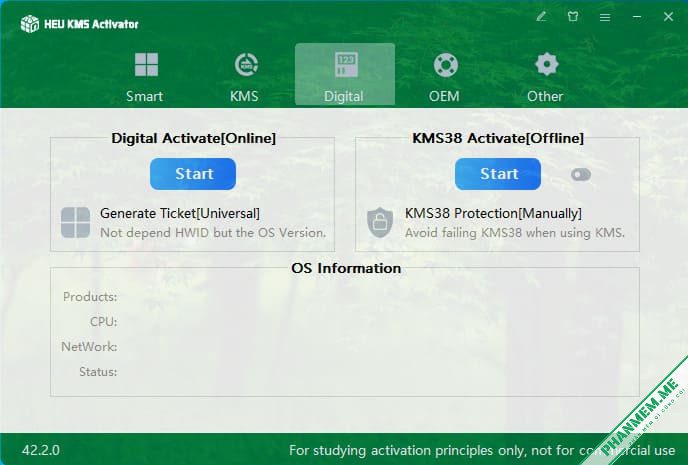Open KMS38 Protection[Manually] option
The height and width of the screenshot is (465, 688).
(493, 214)
